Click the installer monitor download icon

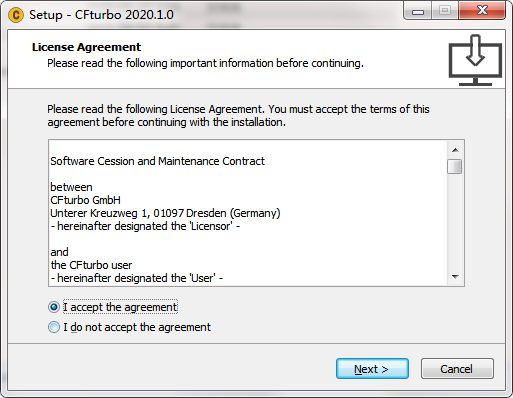475,60
